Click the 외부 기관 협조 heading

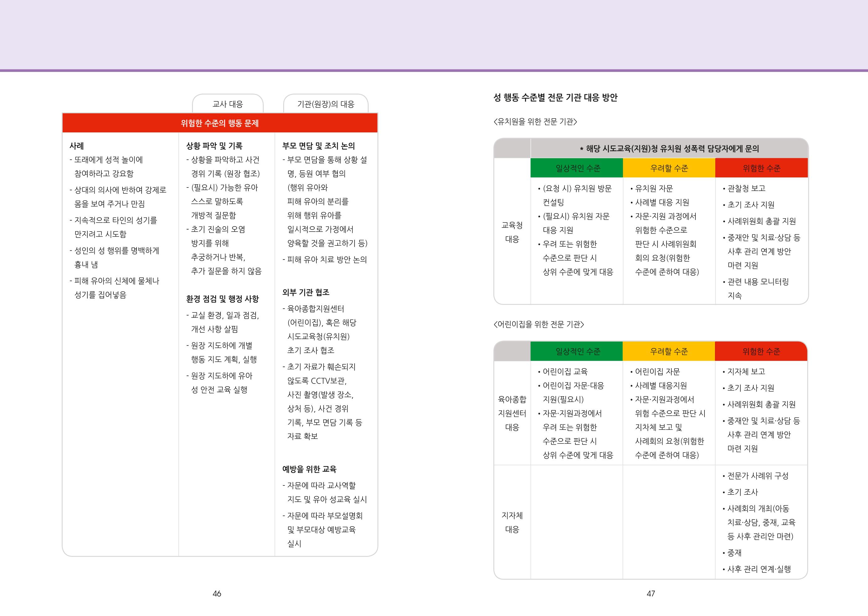tap(305, 292)
